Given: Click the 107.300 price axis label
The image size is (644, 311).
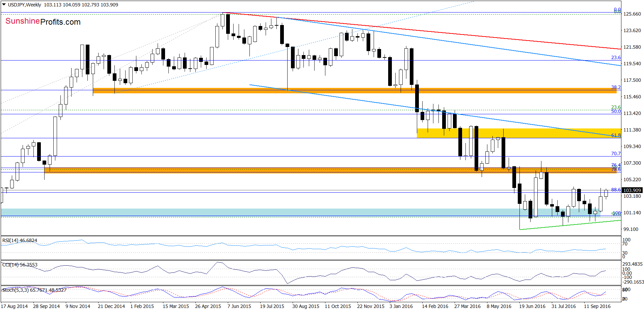Looking at the screenshot, I should pyautogui.click(x=632, y=163).
